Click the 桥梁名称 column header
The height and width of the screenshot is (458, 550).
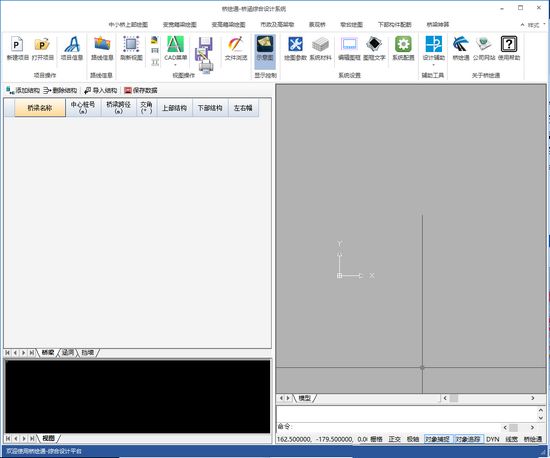pos(40,108)
